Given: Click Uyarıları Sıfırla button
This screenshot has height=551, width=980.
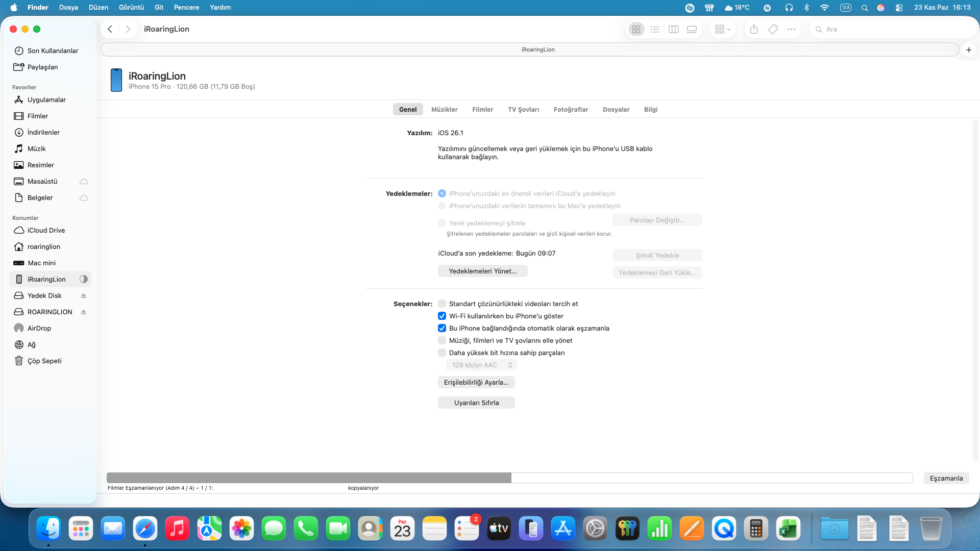Looking at the screenshot, I should 476,403.
